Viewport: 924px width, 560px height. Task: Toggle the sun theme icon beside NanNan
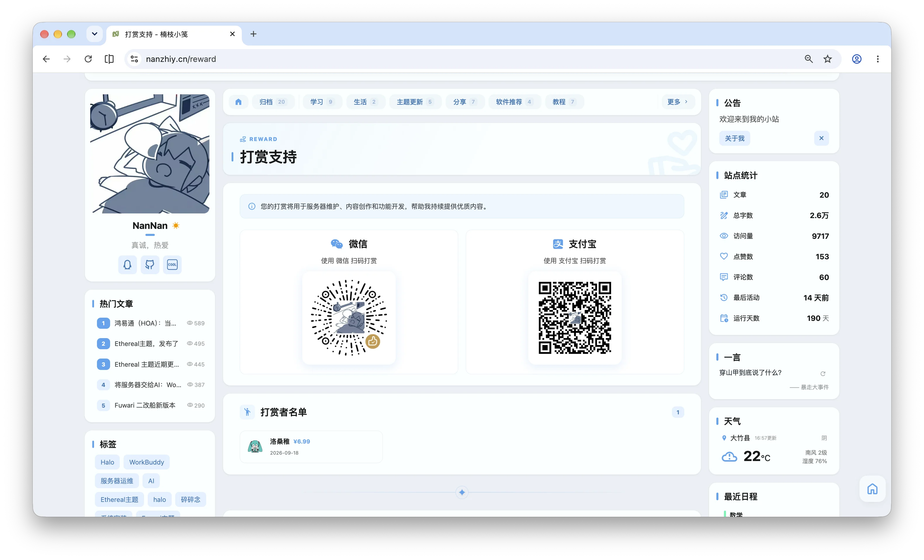tap(176, 225)
